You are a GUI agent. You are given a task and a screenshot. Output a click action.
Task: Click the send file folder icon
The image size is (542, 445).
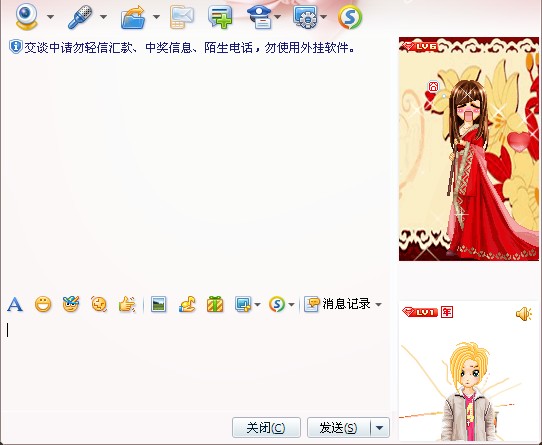click(x=133, y=17)
